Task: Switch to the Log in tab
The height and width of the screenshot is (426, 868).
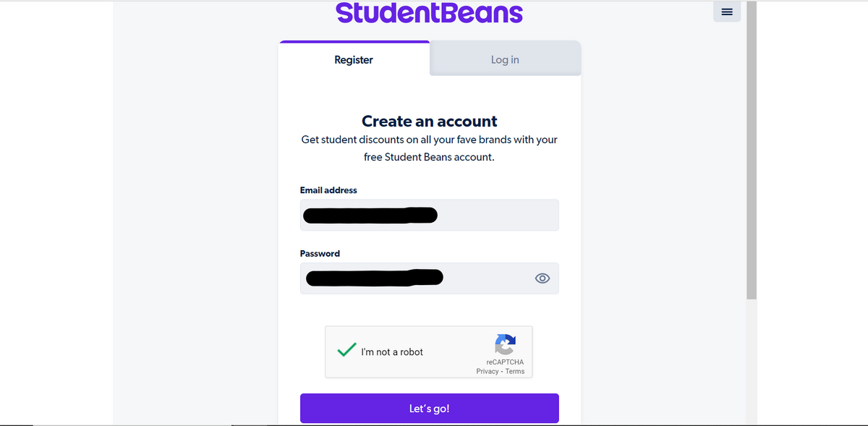Action: click(x=505, y=60)
